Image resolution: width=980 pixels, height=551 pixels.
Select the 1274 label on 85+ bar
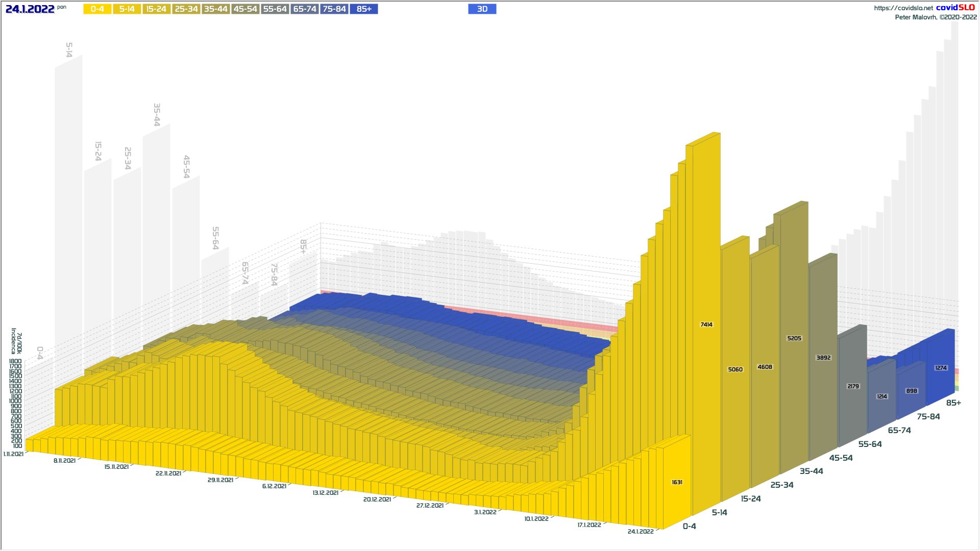pyautogui.click(x=941, y=368)
